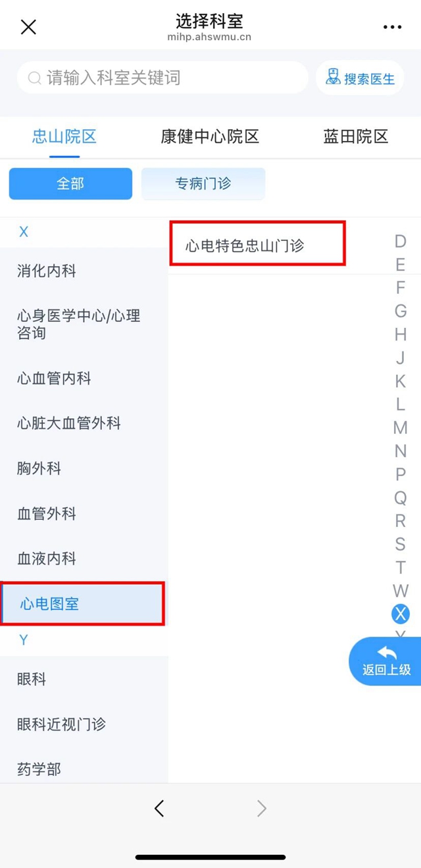The height and width of the screenshot is (868, 421).
Task: Switch to the 康健中心院区 tab
Action: click(x=210, y=137)
